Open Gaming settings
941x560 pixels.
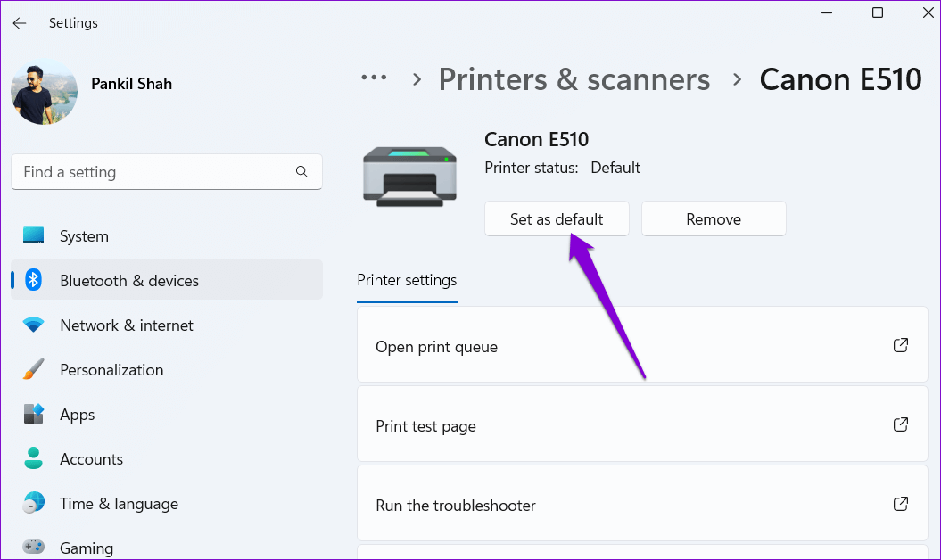click(166, 548)
